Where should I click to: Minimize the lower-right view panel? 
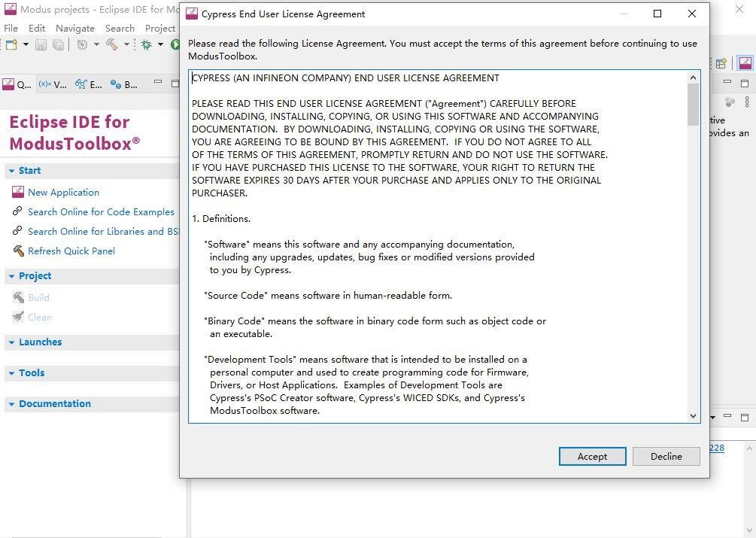727,415
